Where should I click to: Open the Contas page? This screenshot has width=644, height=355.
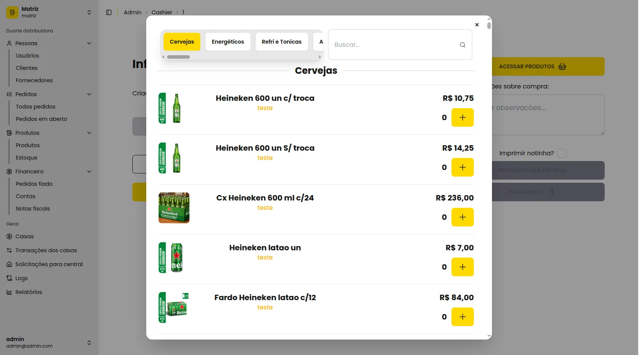(x=25, y=196)
